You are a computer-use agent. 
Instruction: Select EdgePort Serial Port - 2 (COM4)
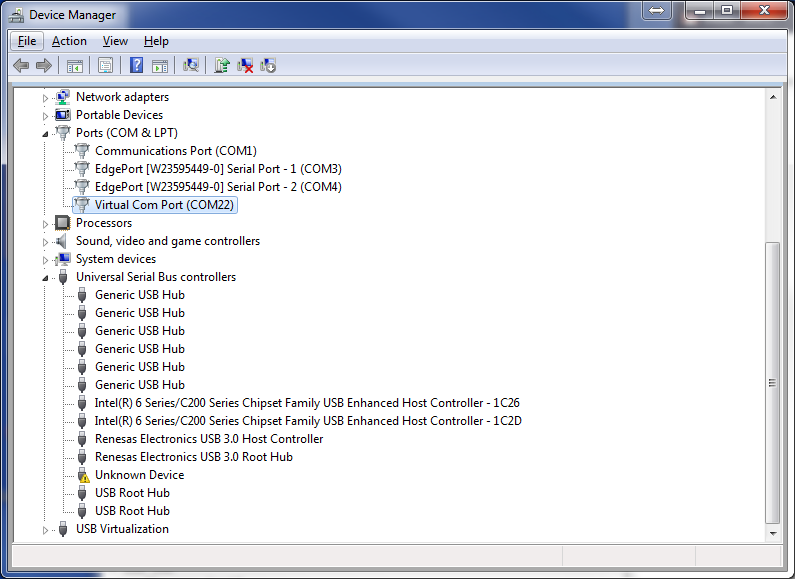point(219,187)
